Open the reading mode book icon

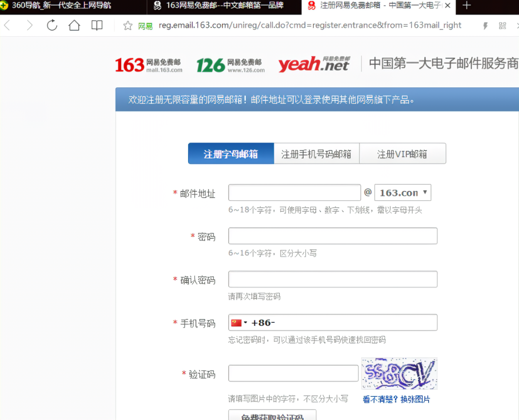pos(97,26)
